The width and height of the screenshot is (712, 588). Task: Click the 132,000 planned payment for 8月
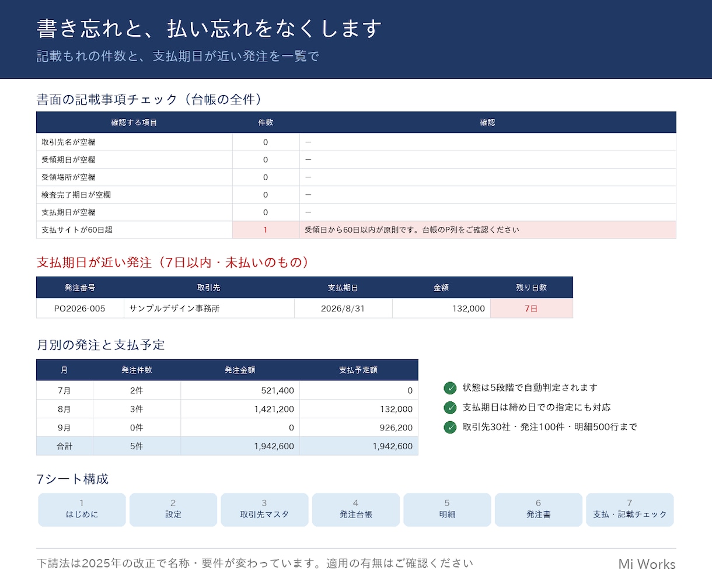point(358,409)
